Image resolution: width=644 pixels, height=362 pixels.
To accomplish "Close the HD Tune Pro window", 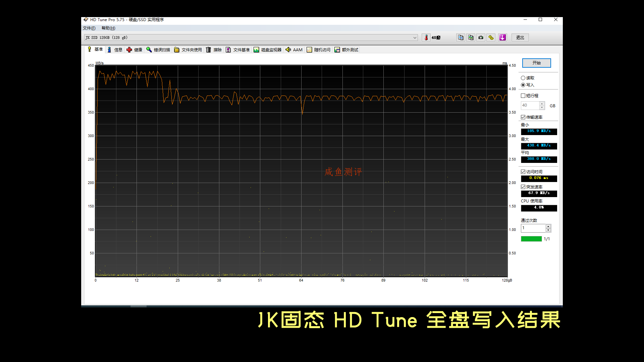I will pos(556,20).
